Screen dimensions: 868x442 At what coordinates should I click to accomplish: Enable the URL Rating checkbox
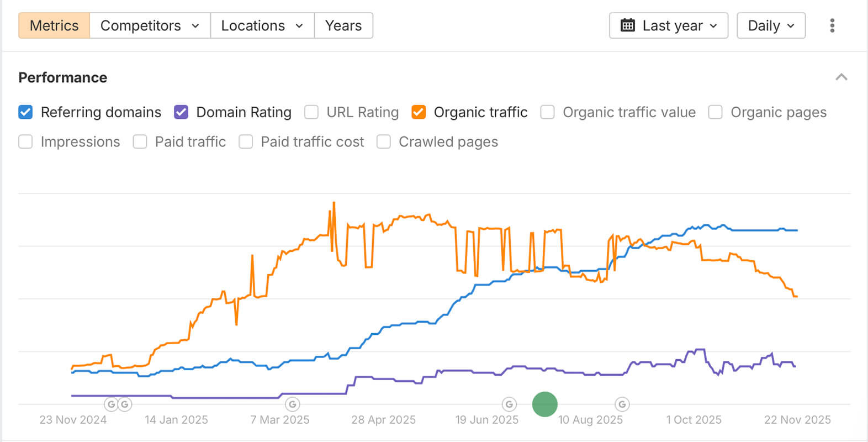click(x=311, y=112)
